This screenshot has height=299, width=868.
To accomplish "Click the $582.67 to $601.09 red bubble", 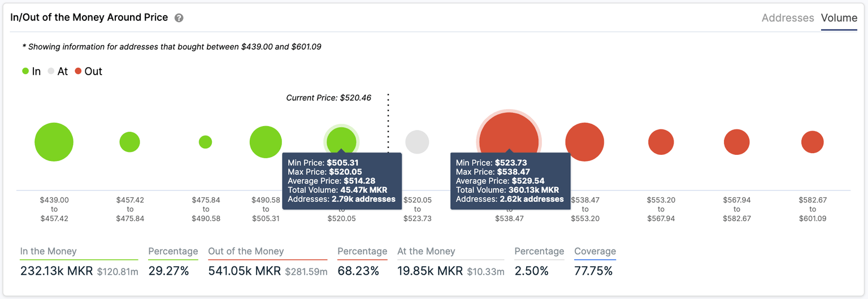I will pyautogui.click(x=813, y=142).
